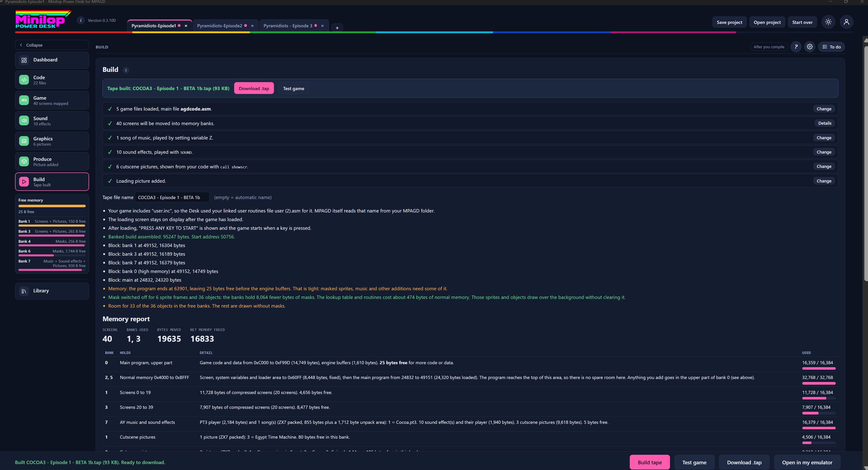Close the Pyramidiots - Episode 3 tab

coord(322,25)
